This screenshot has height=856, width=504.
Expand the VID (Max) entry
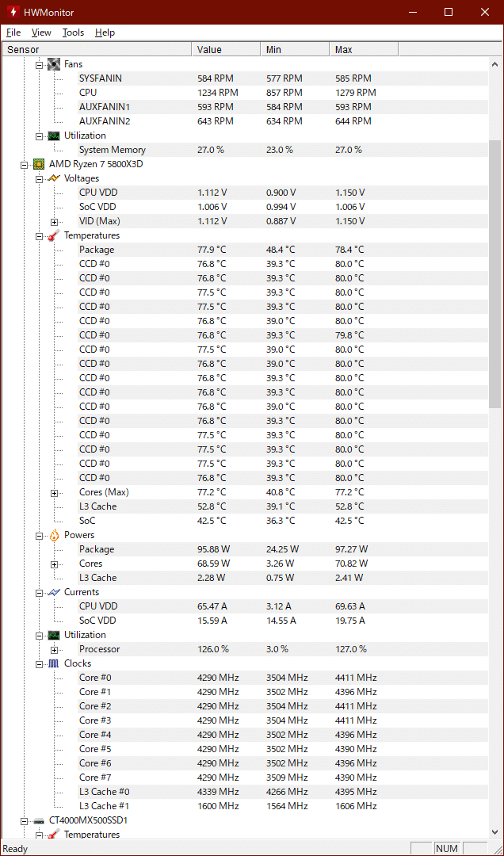[x=54, y=221]
